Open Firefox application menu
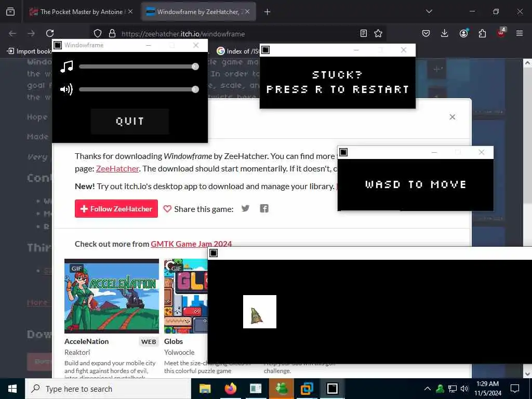 pyautogui.click(x=520, y=33)
